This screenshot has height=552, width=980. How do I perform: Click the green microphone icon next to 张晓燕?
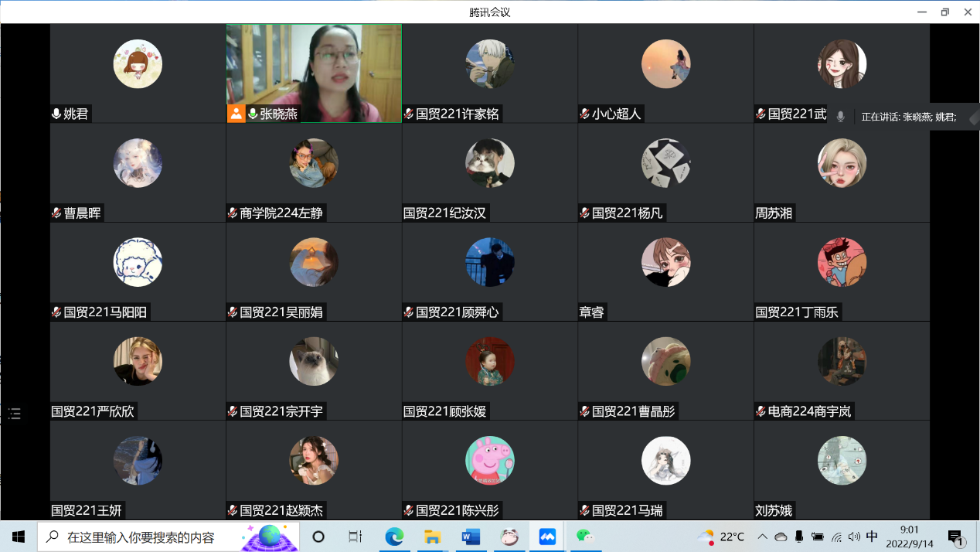(252, 114)
